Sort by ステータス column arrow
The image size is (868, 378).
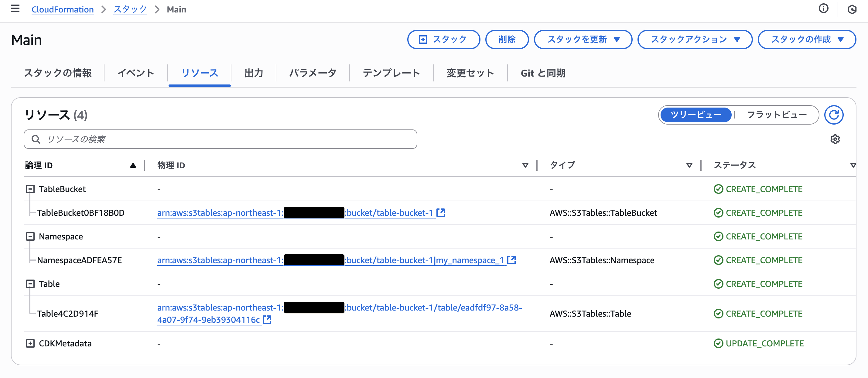(x=853, y=165)
